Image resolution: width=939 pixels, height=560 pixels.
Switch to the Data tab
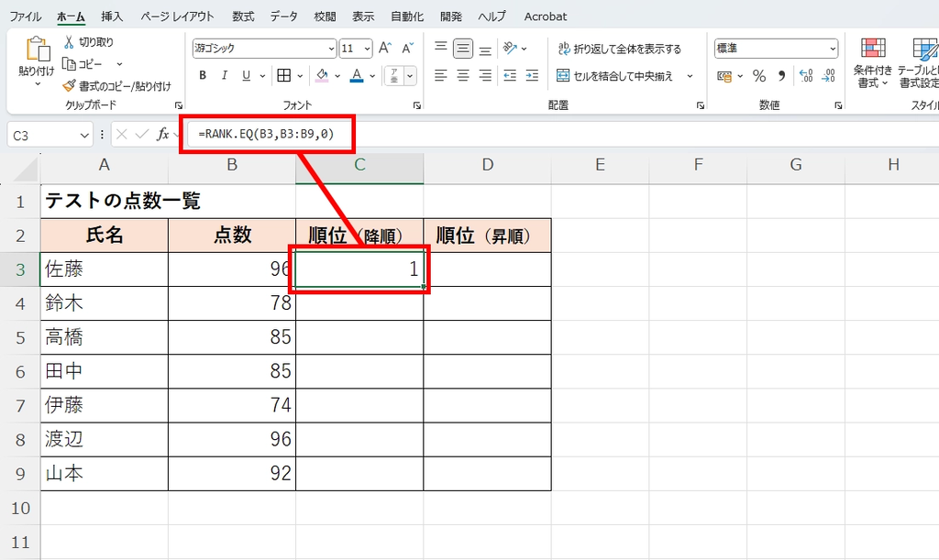(284, 16)
